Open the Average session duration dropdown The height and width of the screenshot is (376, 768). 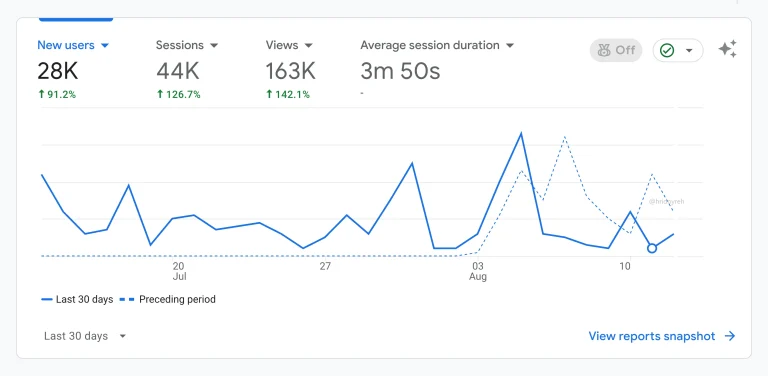coord(437,45)
